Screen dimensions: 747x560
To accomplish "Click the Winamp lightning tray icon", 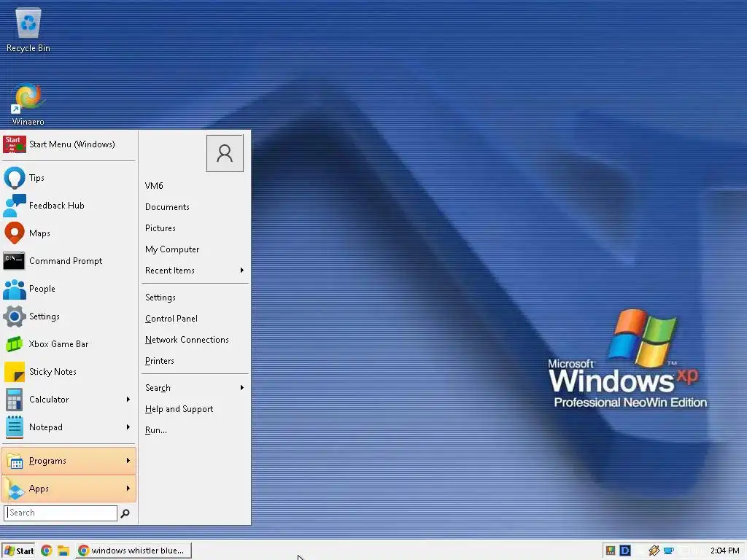I will (654, 551).
